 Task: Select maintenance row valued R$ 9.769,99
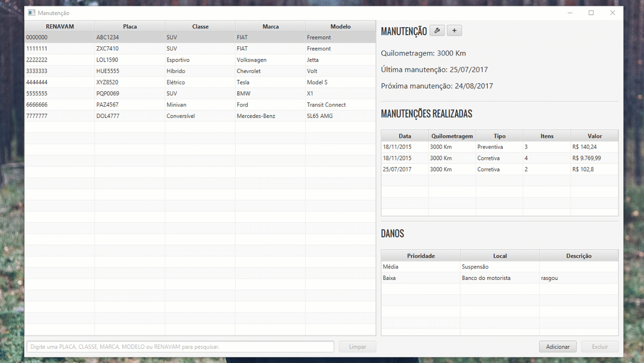point(500,158)
